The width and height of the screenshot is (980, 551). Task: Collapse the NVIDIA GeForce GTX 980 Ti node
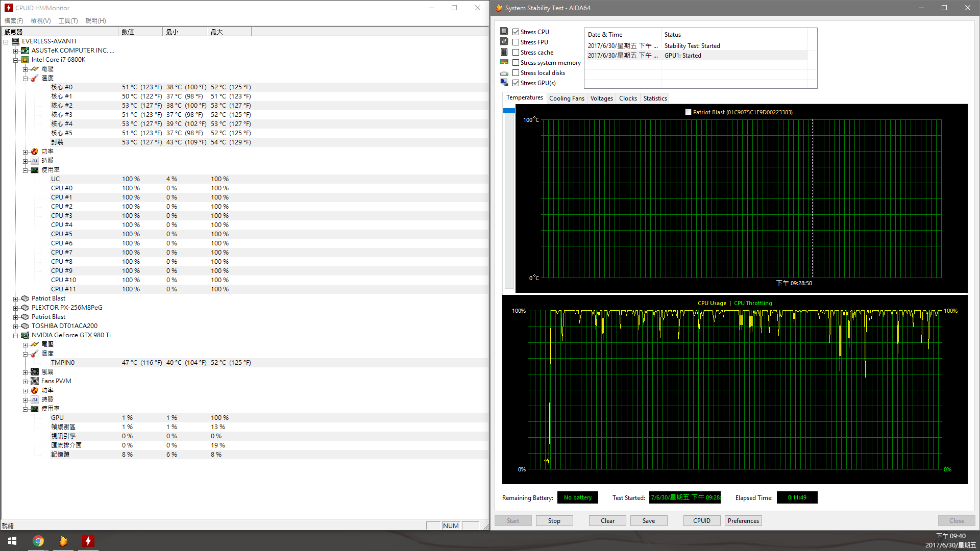(x=15, y=336)
